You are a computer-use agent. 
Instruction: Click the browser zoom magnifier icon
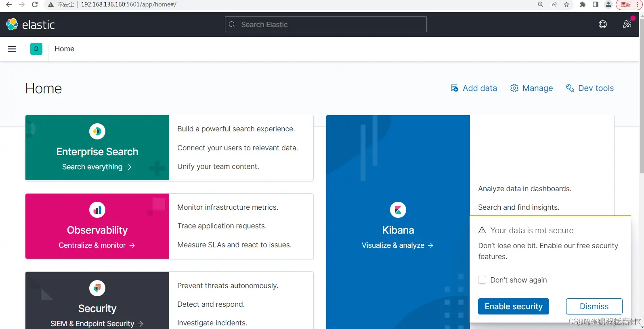[x=541, y=4]
